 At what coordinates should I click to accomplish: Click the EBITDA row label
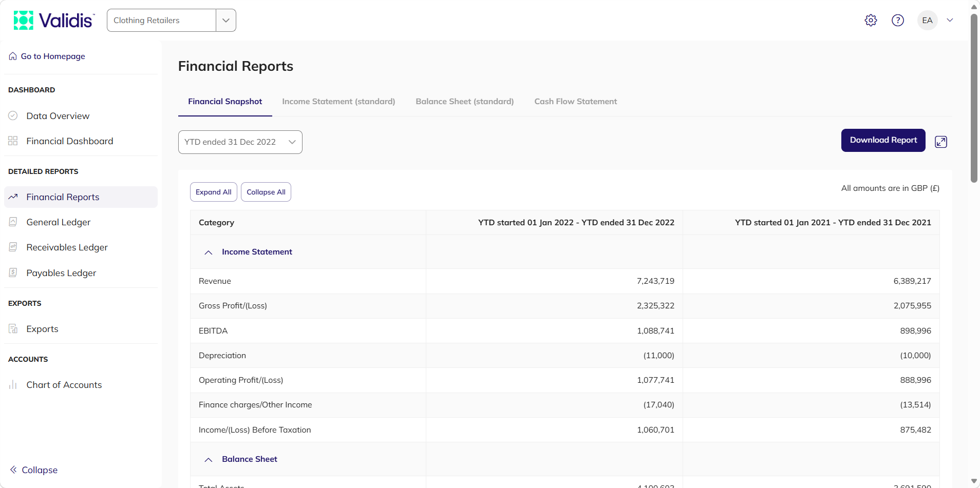coord(213,331)
